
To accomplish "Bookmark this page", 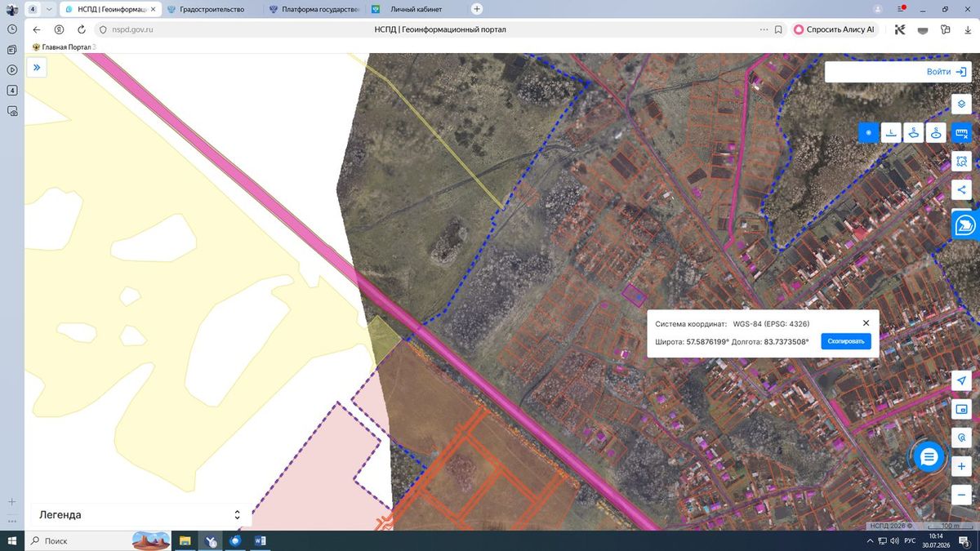I will pyautogui.click(x=778, y=29).
